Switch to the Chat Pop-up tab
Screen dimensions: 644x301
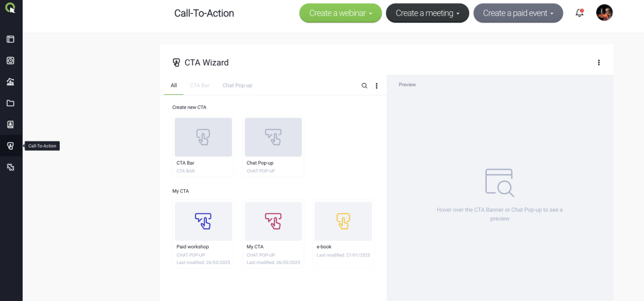click(237, 85)
